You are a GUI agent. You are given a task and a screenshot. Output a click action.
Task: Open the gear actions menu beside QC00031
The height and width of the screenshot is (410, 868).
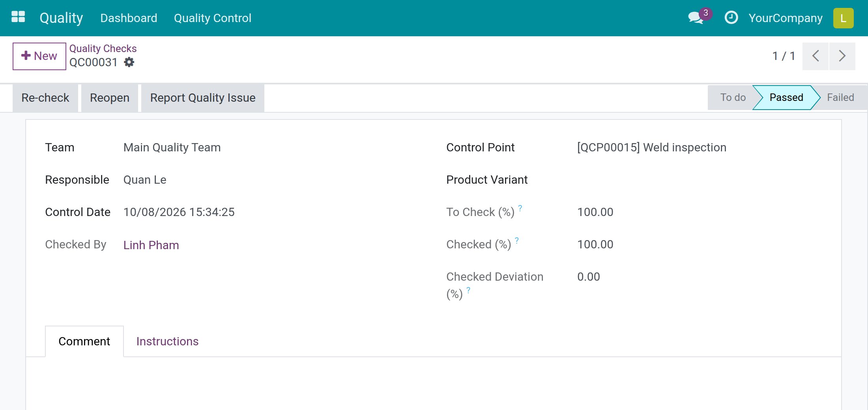coord(129,62)
